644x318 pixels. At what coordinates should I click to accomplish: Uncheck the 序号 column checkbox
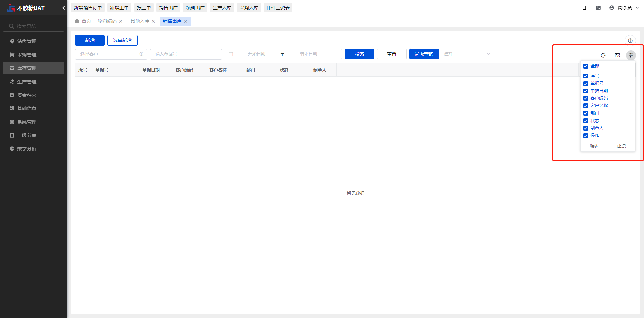click(x=586, y=76)
